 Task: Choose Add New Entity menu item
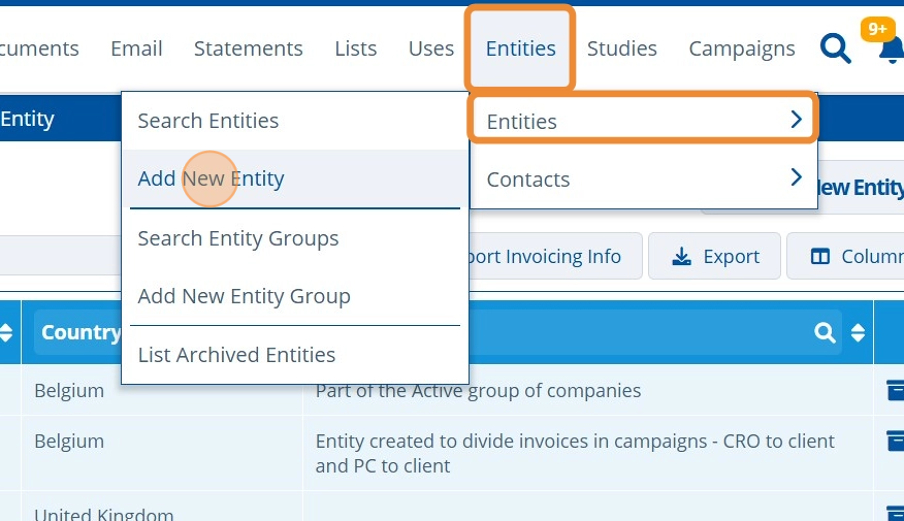coord(211,179)
